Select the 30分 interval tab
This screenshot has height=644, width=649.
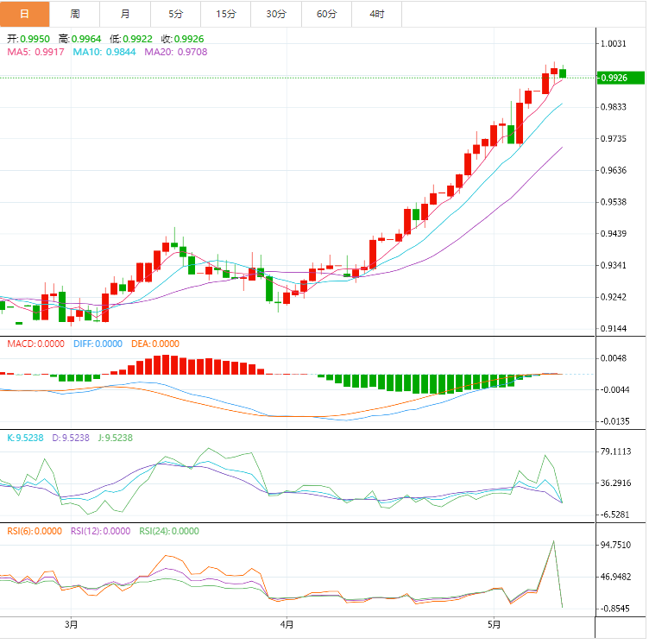pyautogui.click(x=276, y=14)
